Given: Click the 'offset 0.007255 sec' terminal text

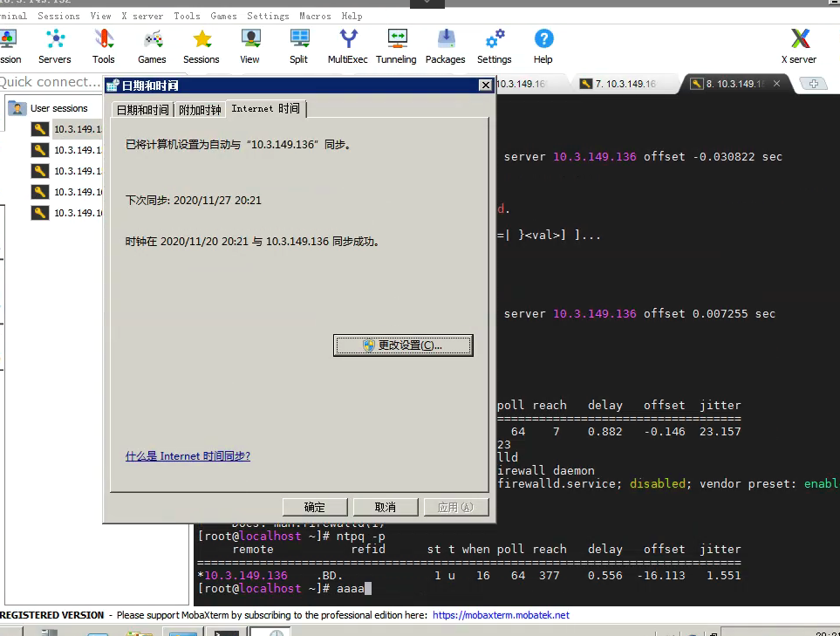Looking at the screenshot, I should [x=709, y=313].
